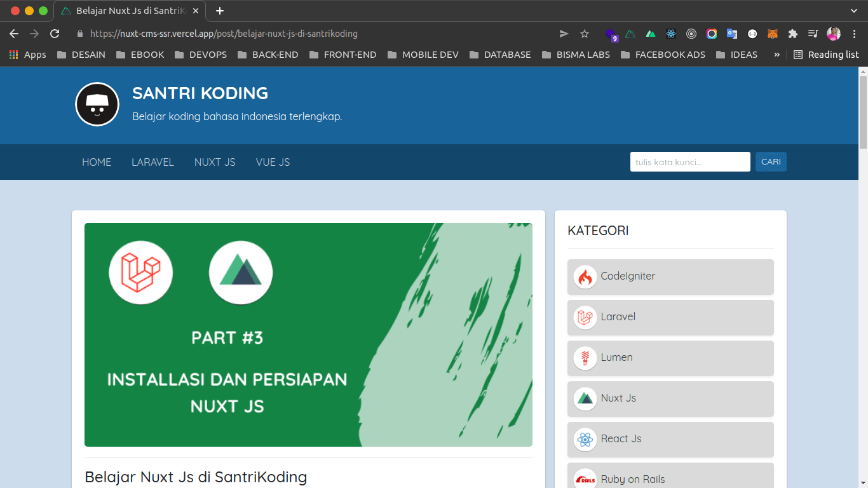Open the IDEAS bookmarks folder
The width and height of the screenshot is (868, 488).
coord(736,55)
